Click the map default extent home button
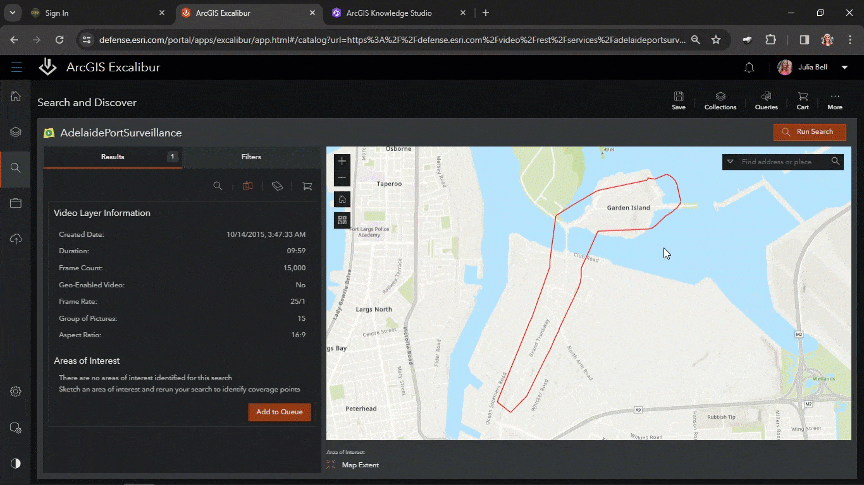The height and width of the screenshot is (485, 864). point(342,199)
